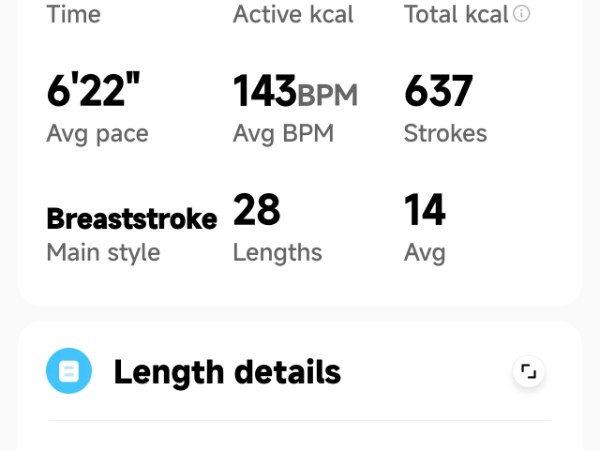Open the Length details heading
This screenshot has height=450, width=600.
227,373
